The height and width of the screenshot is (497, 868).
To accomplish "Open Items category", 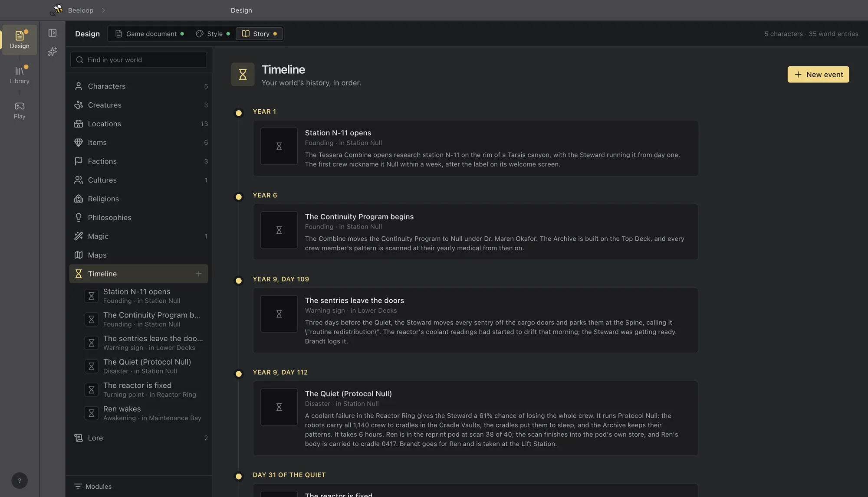I will [x=139, y=142].
